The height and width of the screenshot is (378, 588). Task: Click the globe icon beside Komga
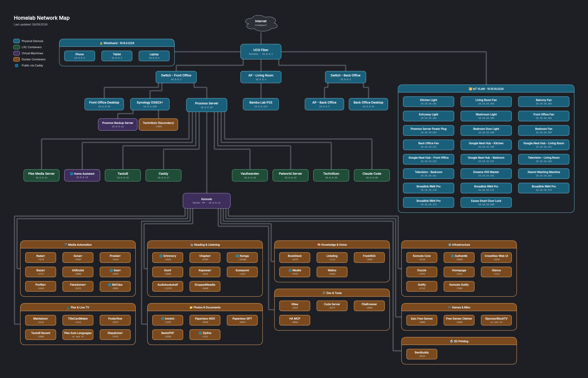[x=237, y=256]
